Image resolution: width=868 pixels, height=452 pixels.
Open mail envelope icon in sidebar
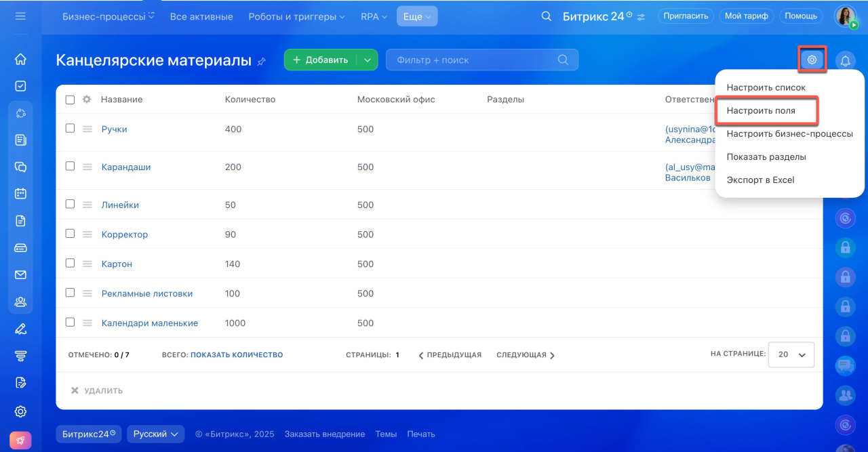click(x=20, y=274)
